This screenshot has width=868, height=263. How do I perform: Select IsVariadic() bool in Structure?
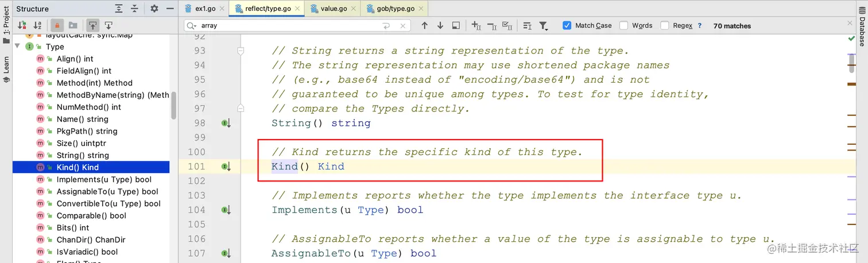click(87, 252)
